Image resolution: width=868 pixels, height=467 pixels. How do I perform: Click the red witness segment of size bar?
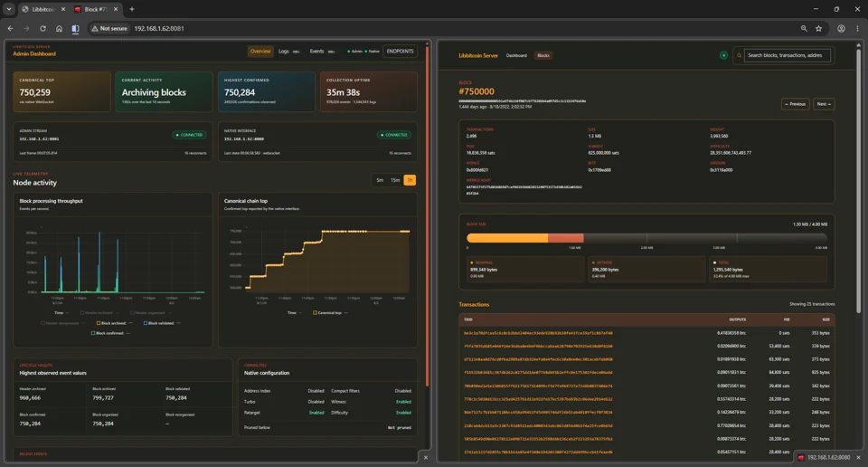tap(566, 238)
